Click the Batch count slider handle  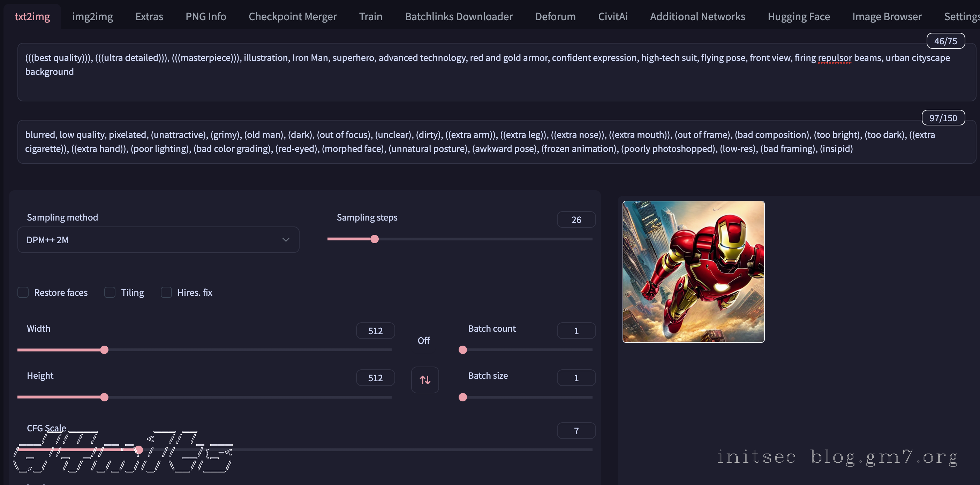(462, 350)
